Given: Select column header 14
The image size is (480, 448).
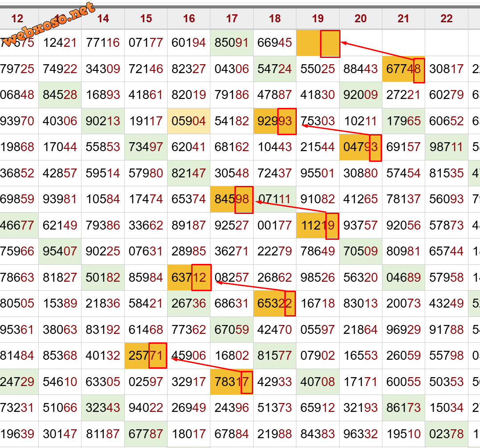Looking at the screenshot, I should point(103,19).
